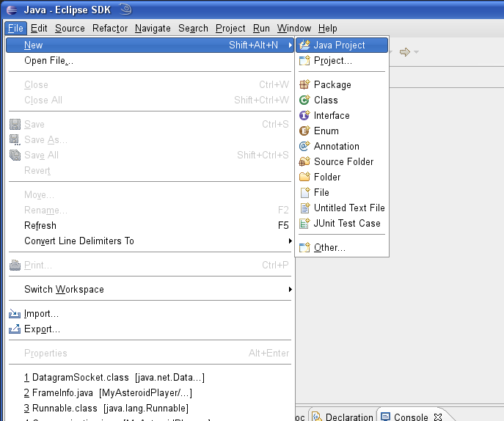
Task: Select Interface in New submenu
Action: [x=342, y=115]
